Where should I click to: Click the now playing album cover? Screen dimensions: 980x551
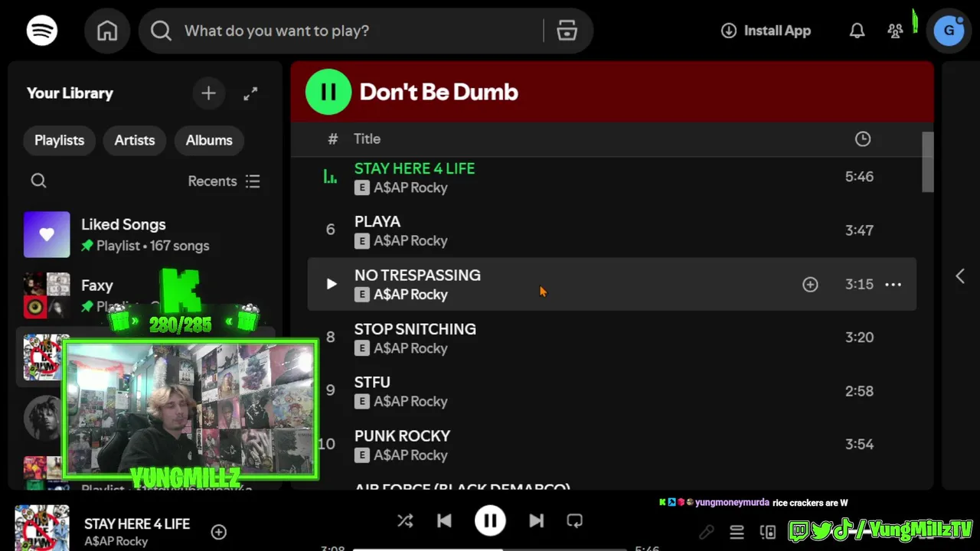(42, 527)
